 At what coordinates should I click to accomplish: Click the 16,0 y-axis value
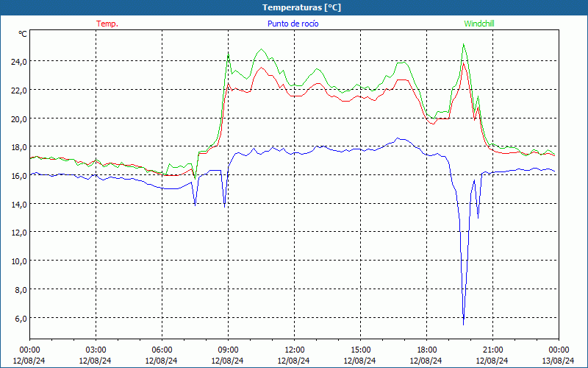click(x=19, y=176)
